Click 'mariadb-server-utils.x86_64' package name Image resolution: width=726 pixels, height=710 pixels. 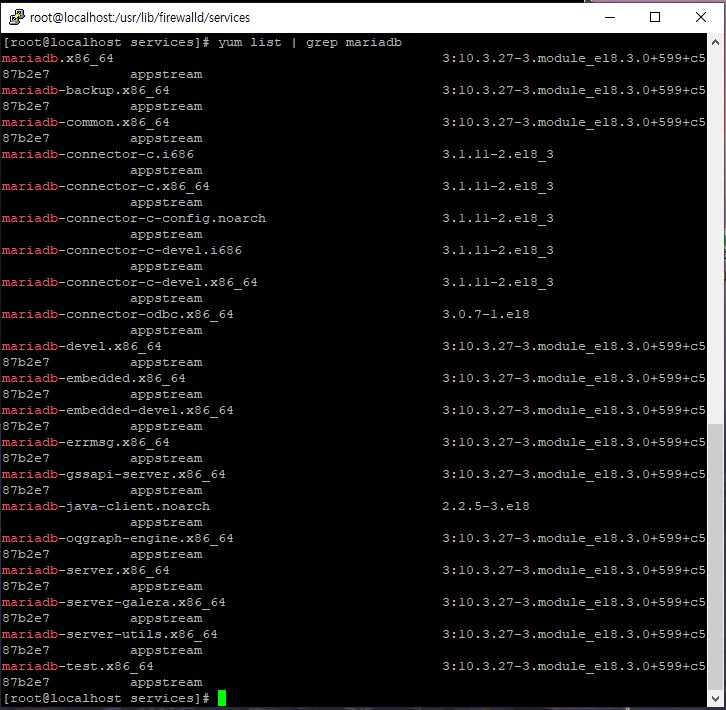(x=110, y=634)
